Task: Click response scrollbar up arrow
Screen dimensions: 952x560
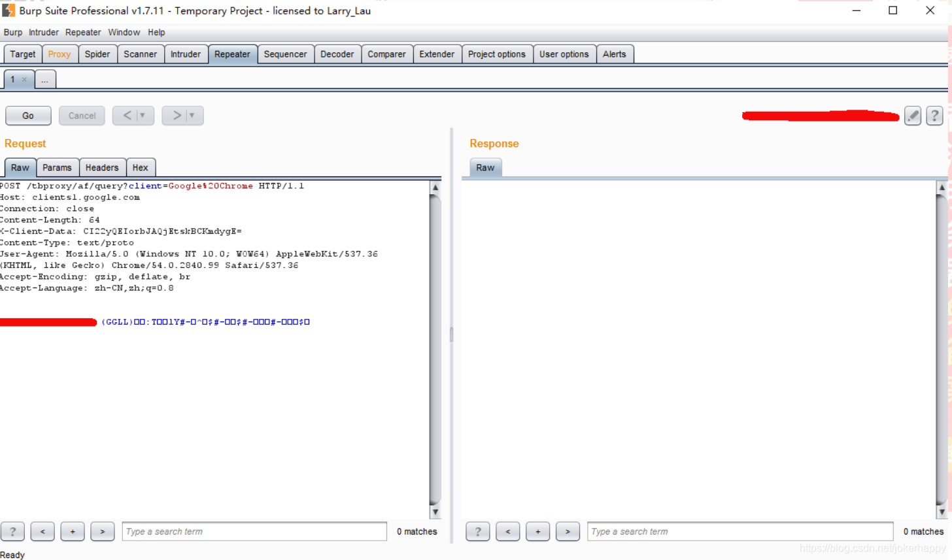Action: pyautogui.click(x=942, y=188)
